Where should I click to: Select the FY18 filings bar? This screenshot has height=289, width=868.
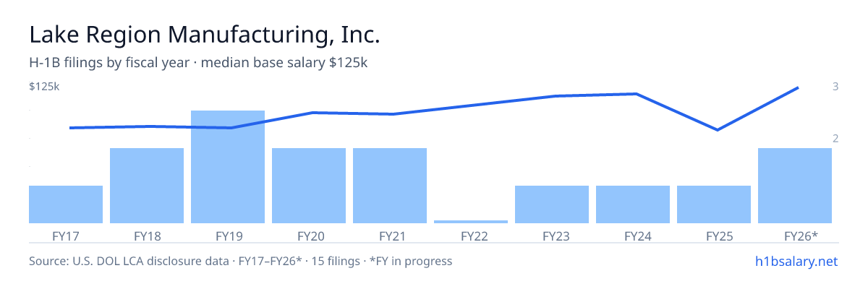(147, 186)
